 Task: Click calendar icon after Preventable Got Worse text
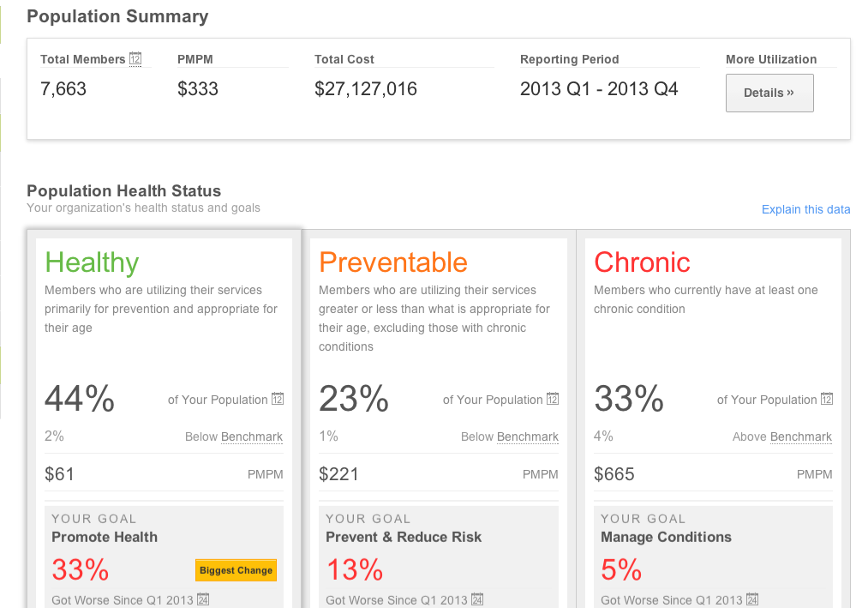[x=477, y=599]
